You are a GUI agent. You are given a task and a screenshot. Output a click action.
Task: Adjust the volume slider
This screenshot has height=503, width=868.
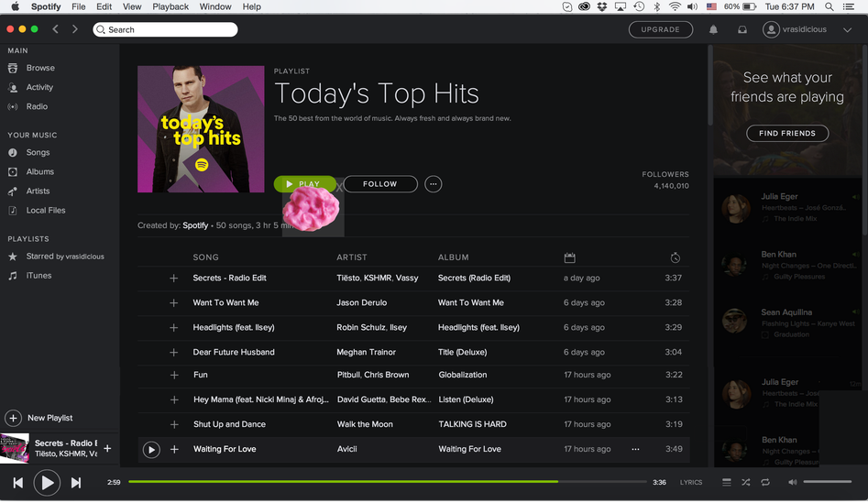point(828,482)
